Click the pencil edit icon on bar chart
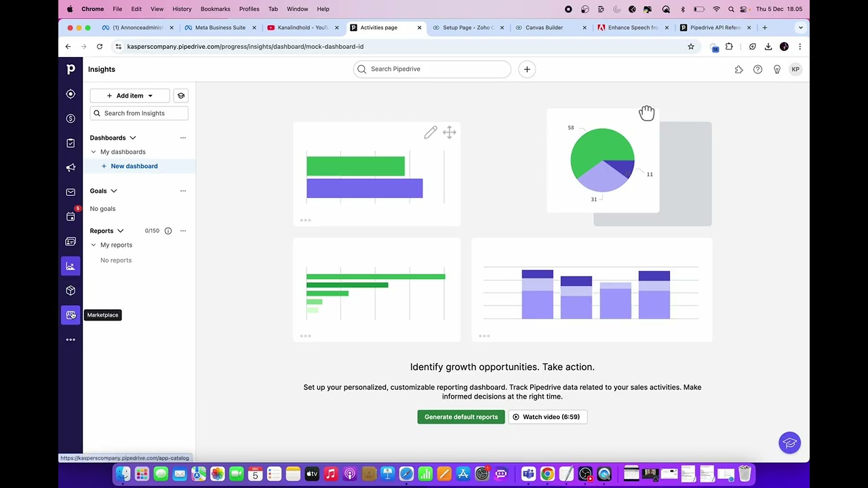 click(x=431, y=132)
